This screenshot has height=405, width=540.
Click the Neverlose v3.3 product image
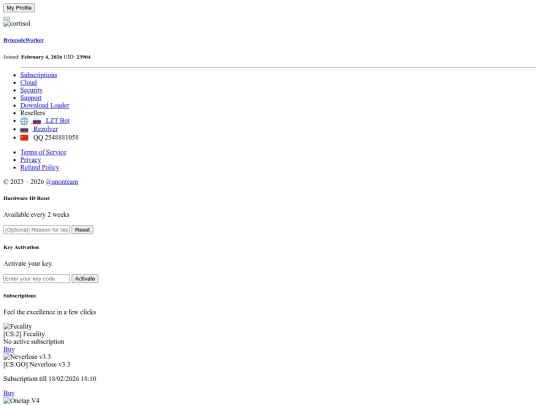[x=27, y=357]
